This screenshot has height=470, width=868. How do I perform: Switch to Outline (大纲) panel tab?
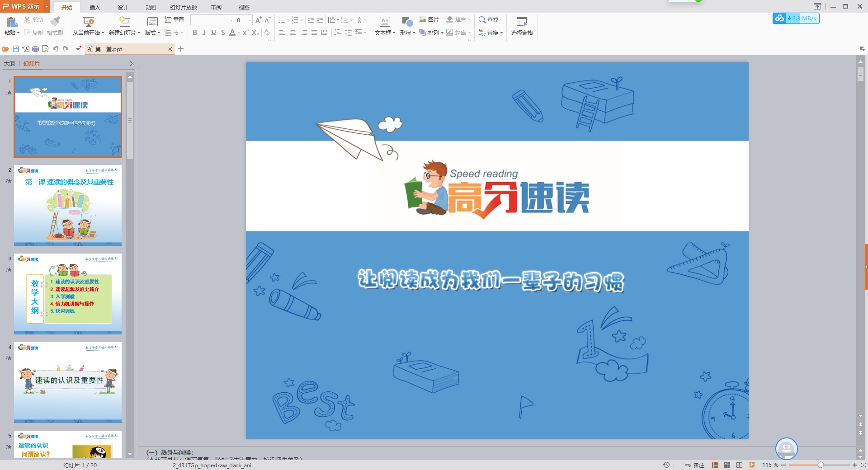tap(9, 64)
